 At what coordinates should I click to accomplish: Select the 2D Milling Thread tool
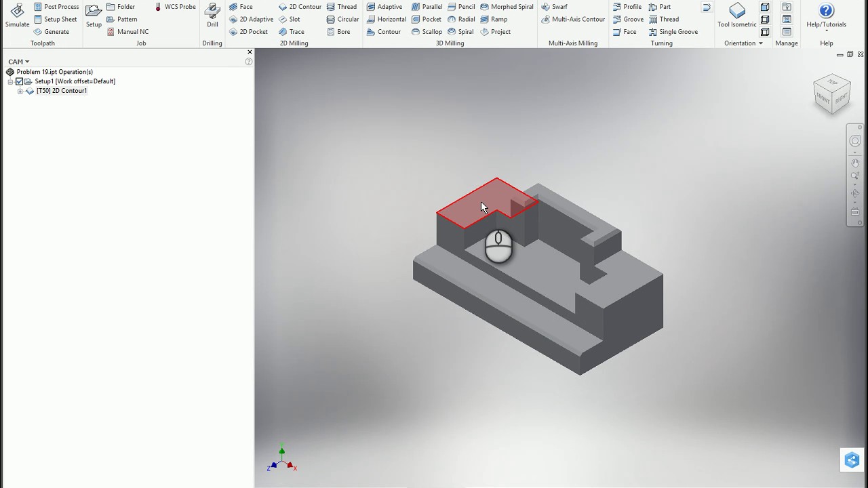pyautogui.click(x=341, y=7)
